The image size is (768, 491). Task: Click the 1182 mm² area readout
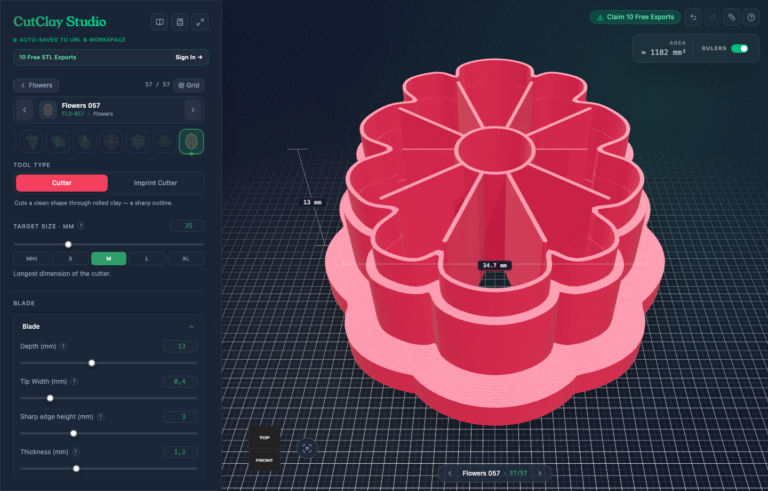[664, 52]
